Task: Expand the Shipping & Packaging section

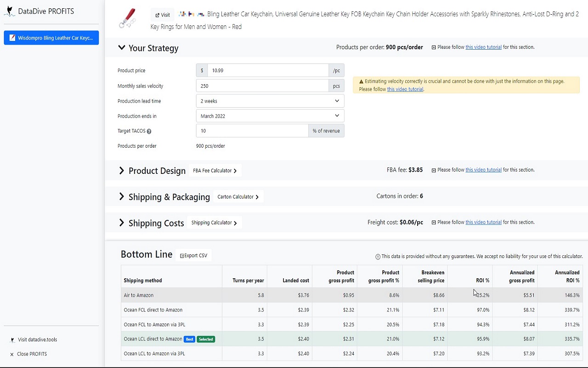Action: (x=122, y=197)
